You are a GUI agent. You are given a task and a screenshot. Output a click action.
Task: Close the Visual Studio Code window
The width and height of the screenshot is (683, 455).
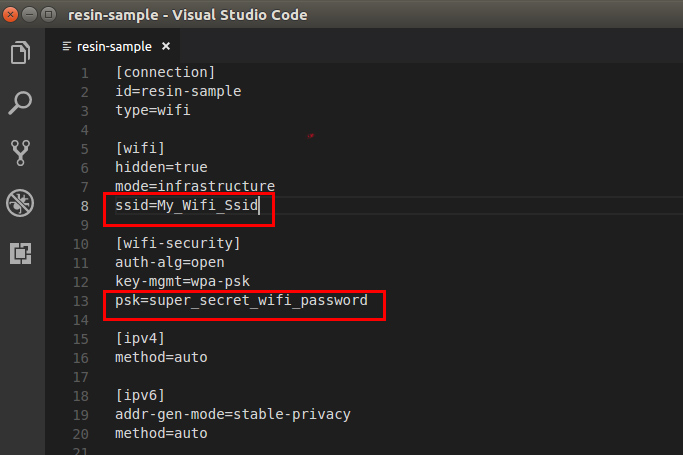click(x=10, y=15)
